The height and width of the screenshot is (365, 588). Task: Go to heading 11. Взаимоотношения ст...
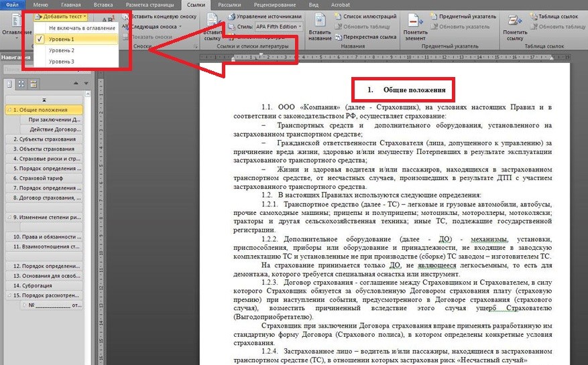pyautogui.click(x=44, y=246)
